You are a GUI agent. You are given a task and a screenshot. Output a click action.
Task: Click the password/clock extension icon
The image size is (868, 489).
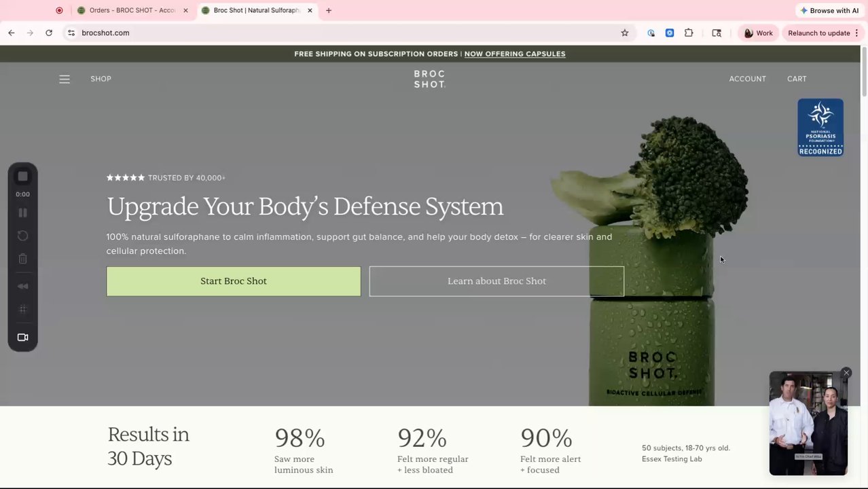pyautogui.click(x=651, y=33)
